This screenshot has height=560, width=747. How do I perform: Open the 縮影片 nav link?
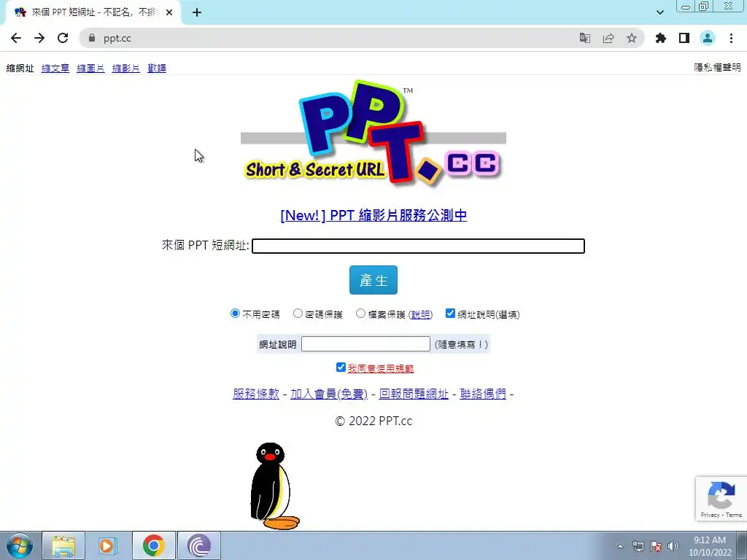pos(125,68)
